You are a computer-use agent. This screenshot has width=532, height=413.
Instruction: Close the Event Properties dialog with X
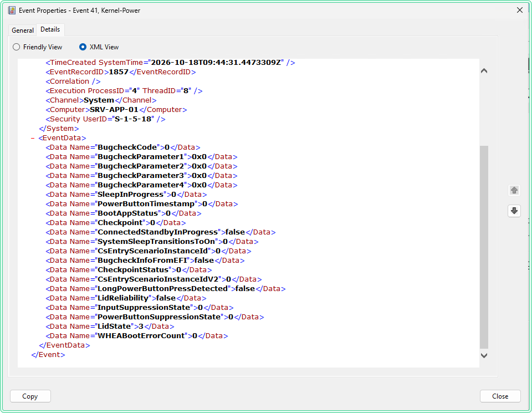coord(519,10)
